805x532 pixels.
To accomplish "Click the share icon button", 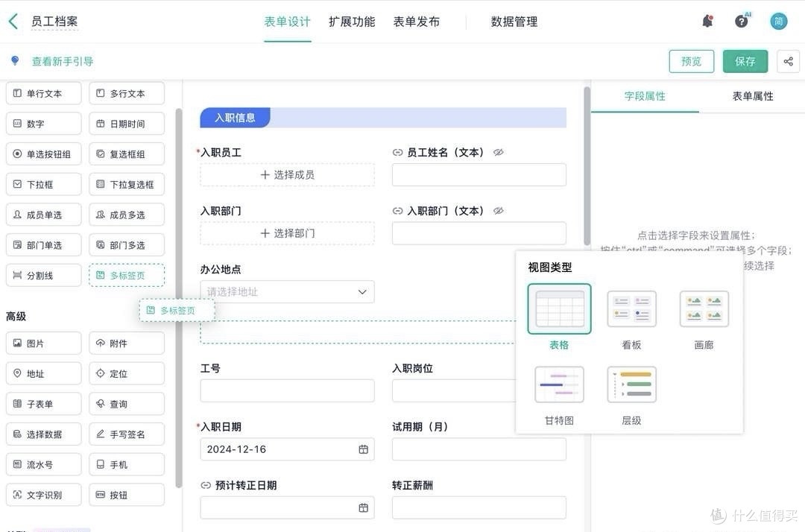I will pyautogui.click(x=788, y=62).
